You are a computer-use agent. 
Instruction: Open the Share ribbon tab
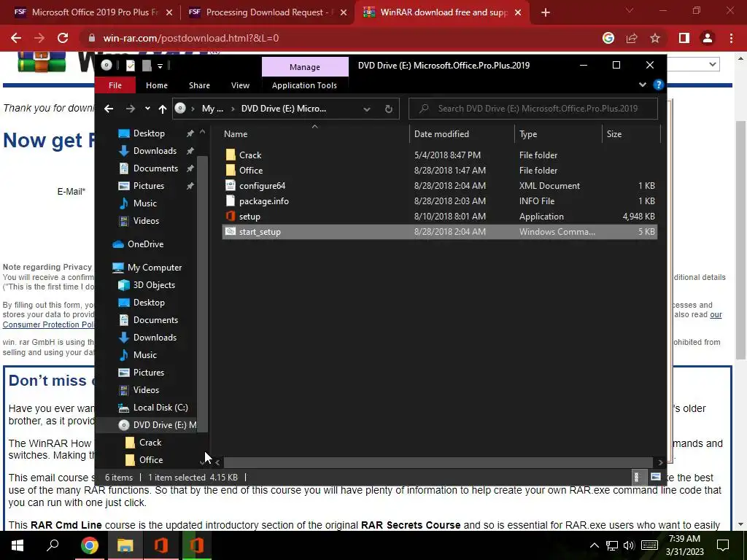click(x=199, y=85)
